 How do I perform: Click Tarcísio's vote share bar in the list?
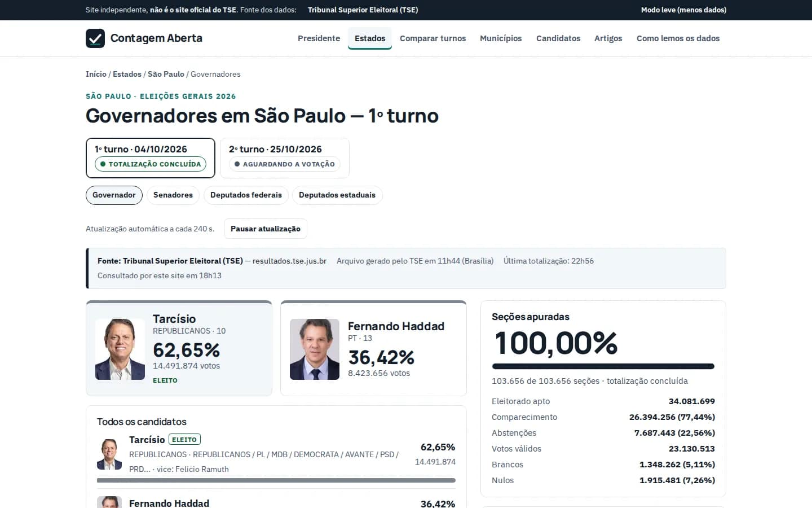pyautogui.click(x=276, y=480)
